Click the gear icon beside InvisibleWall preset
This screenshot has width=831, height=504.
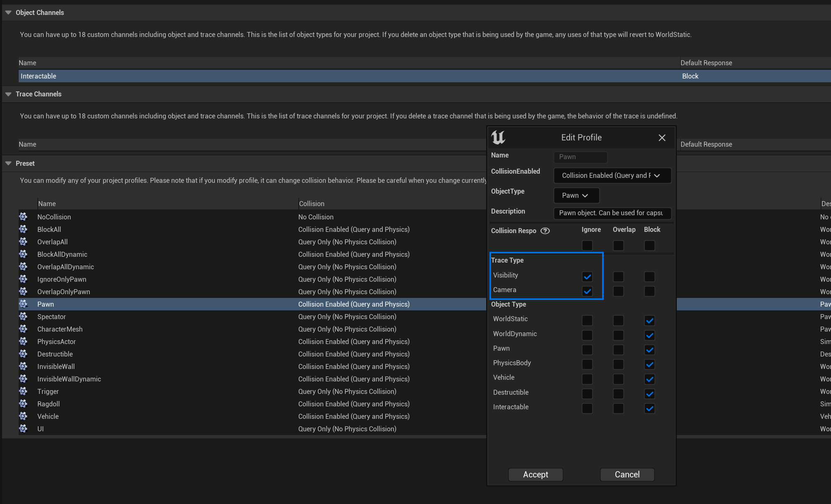click(x=23, y=366)
